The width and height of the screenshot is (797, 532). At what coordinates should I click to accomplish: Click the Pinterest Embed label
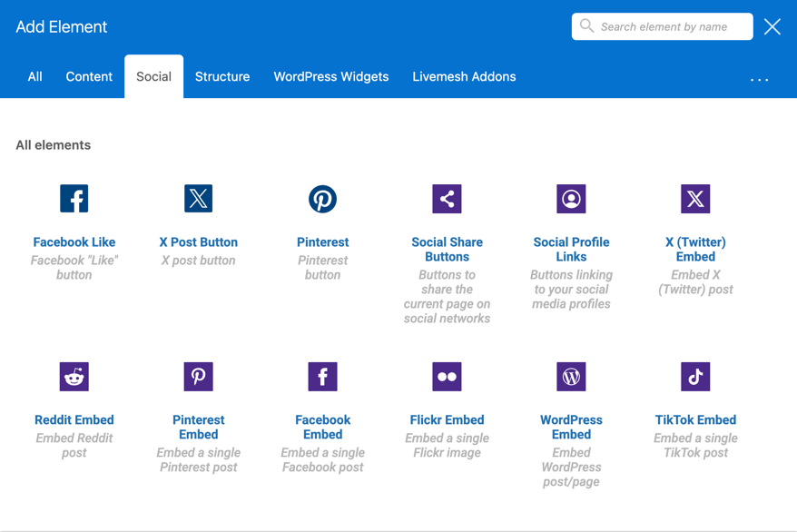tap(198, 427)
